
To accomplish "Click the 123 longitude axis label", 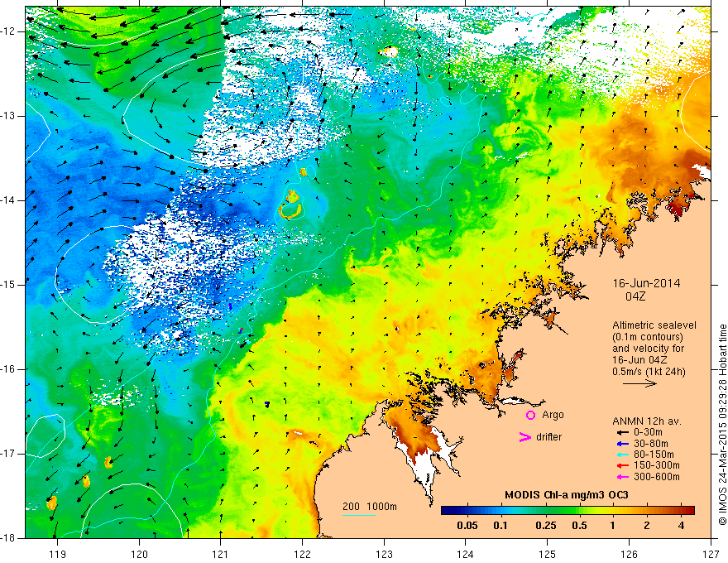I will (384, 555).
